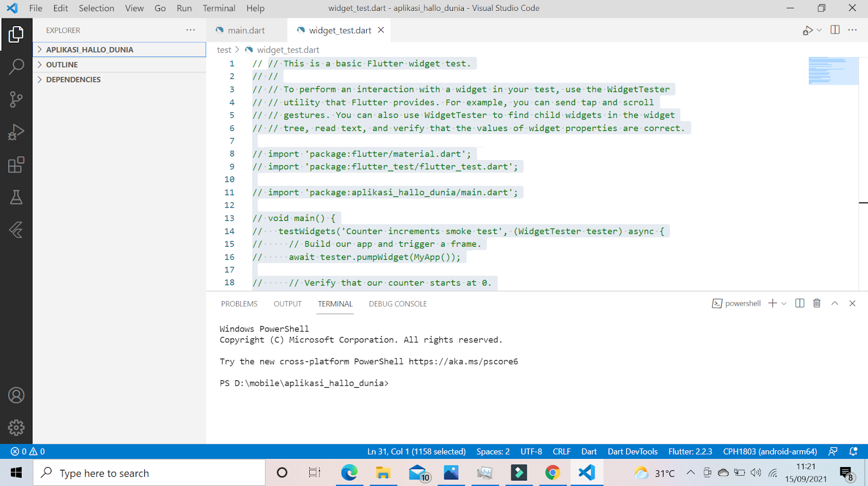Open the launch profile dropdown arrow

(x=784, y=303)
